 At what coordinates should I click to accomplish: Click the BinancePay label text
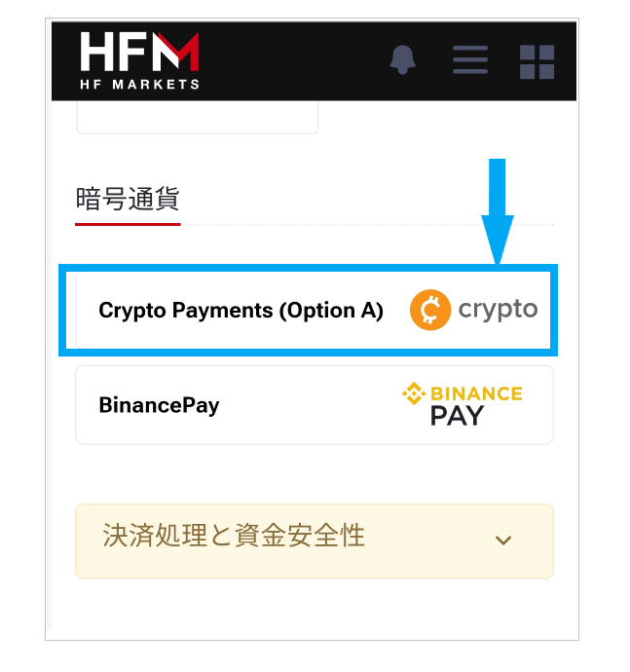click(159, 405)
